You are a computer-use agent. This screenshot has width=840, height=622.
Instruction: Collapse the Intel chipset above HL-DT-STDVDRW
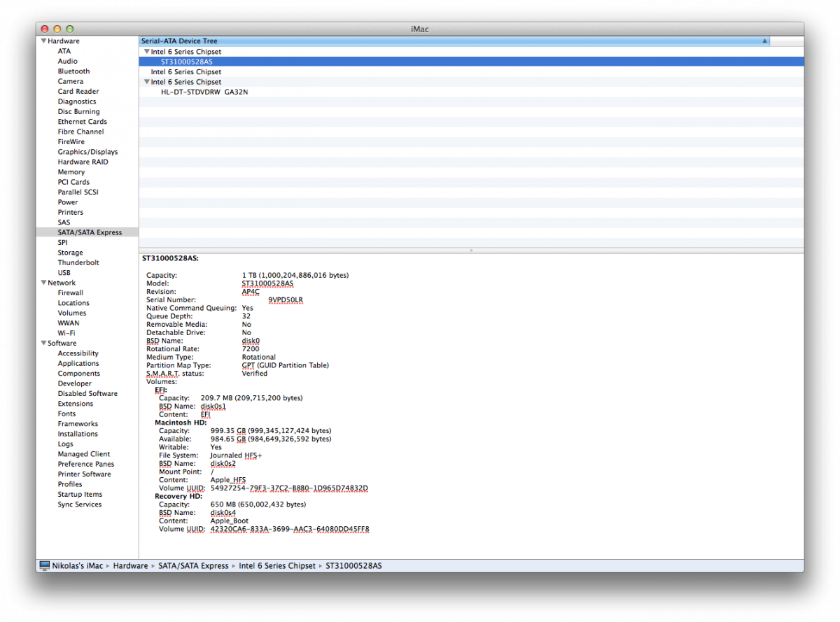pos(147,82)
